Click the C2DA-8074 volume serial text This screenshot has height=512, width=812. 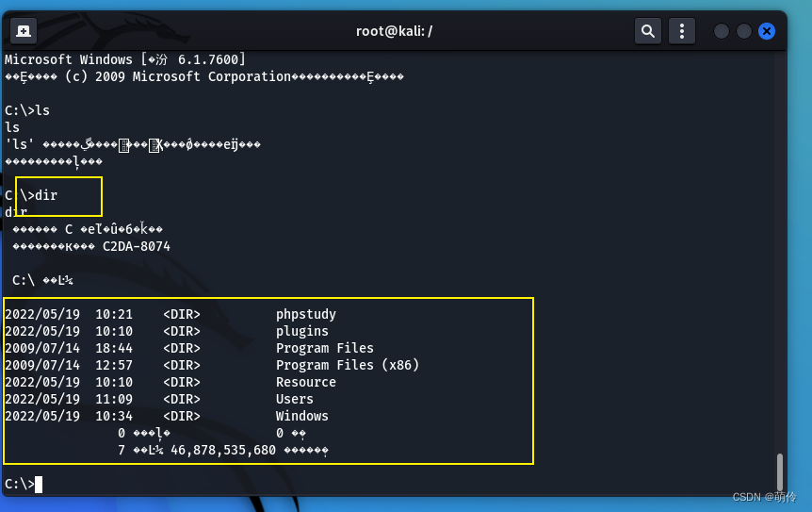click(137, 246)
